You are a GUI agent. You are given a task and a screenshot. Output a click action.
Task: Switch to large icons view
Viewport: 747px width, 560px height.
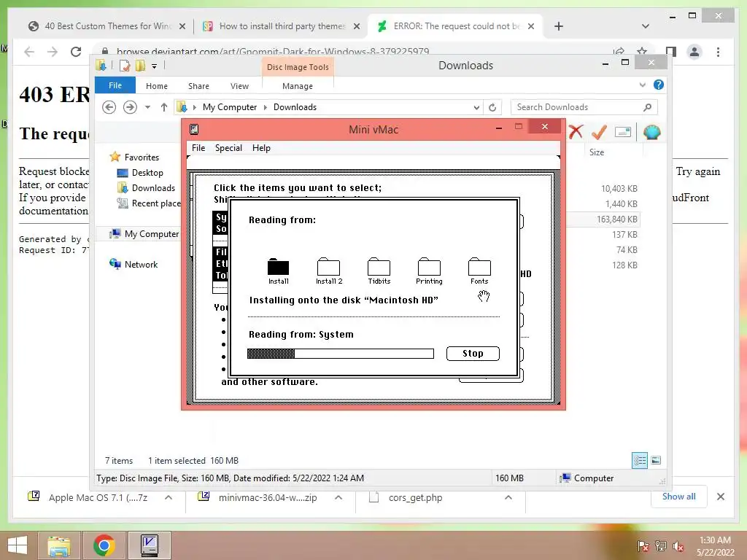[x=656, y=461]
